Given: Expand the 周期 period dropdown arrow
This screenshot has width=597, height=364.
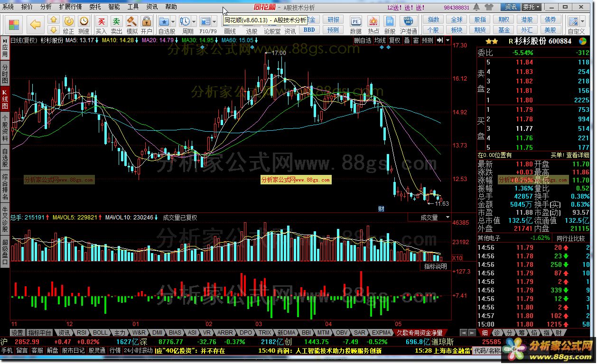Looking at the screenshot, I should (x=194, y=22).
